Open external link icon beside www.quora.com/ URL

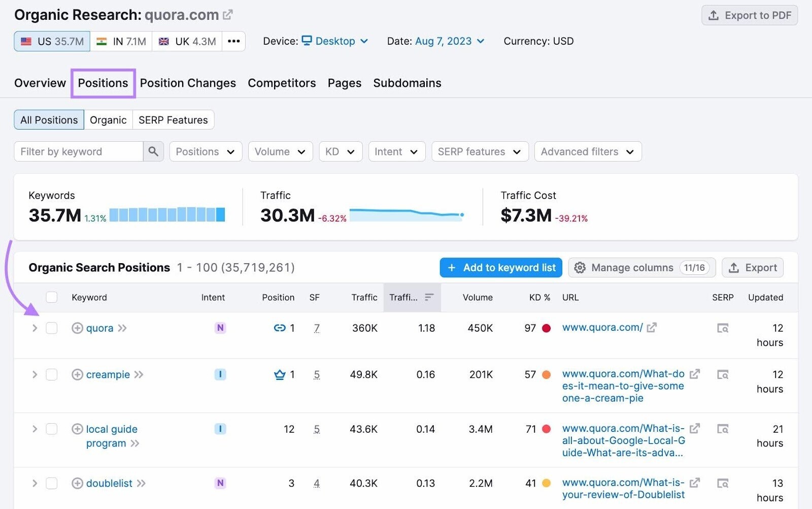(652, 328)
